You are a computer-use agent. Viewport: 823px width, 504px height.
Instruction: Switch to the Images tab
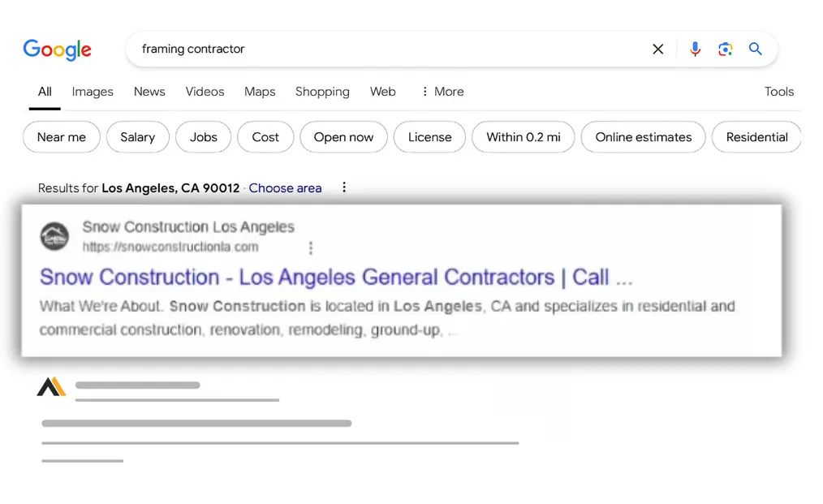[x=93, y=92]
